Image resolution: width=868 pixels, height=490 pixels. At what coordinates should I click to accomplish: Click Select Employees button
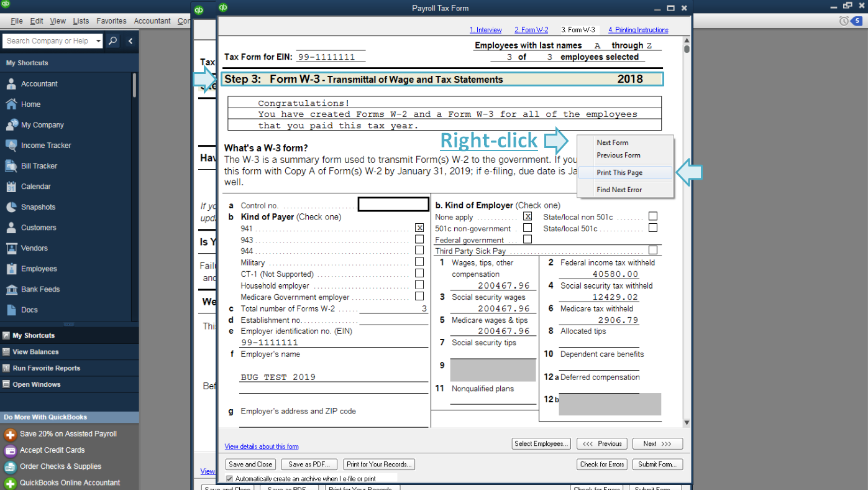pos(541,443)
